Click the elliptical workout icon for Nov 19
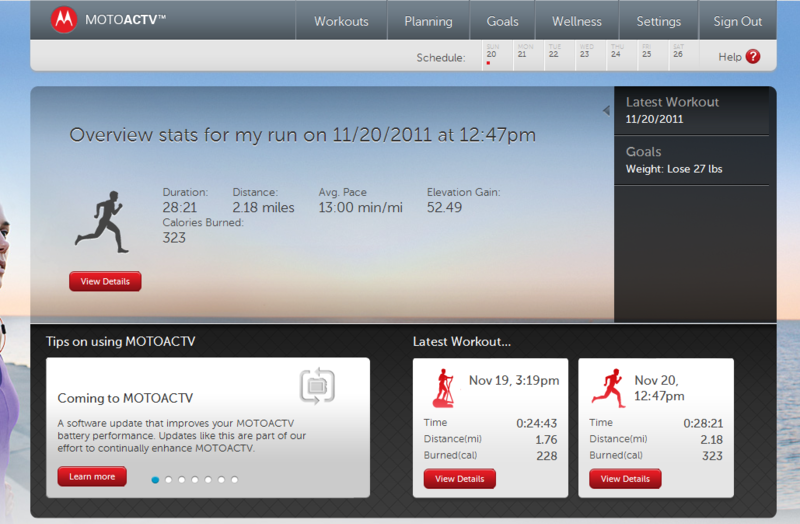 click(443, 388)
